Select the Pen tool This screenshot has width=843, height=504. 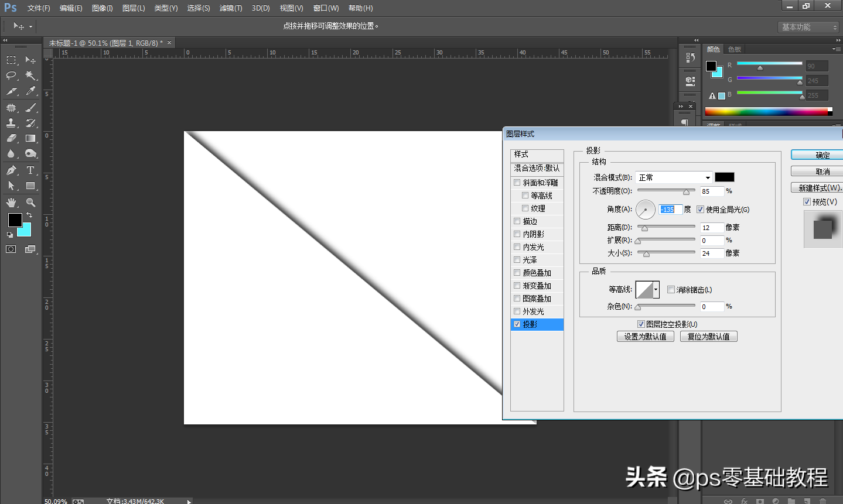tap(11, 170)
